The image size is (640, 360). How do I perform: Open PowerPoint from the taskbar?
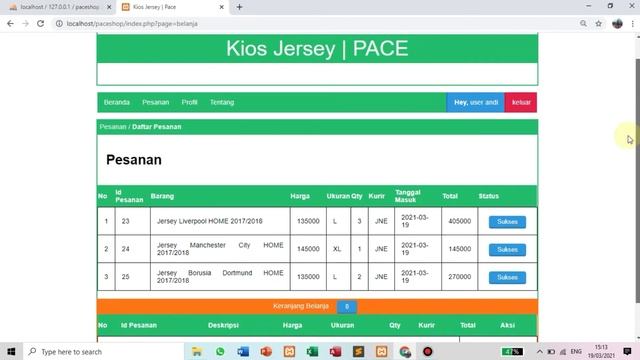tap(266, 351)
